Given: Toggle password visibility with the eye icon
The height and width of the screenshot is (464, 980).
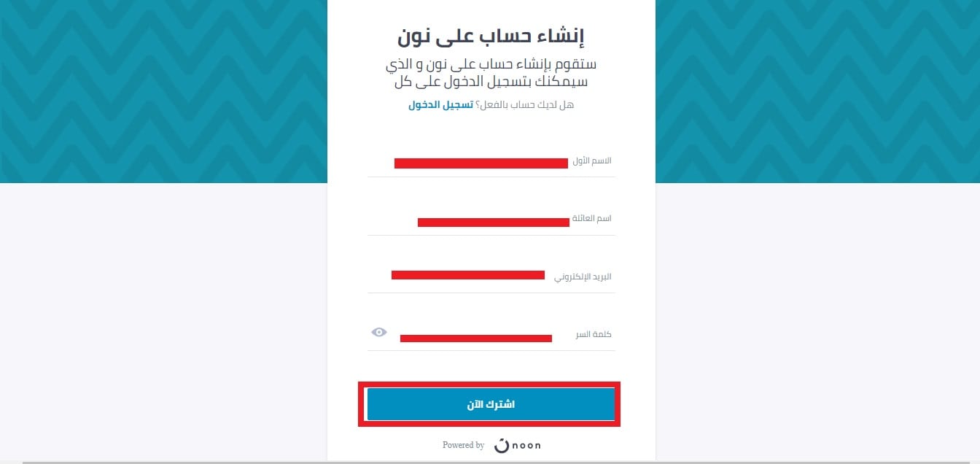Looking at the screenshot, I should tap(378, 332).
